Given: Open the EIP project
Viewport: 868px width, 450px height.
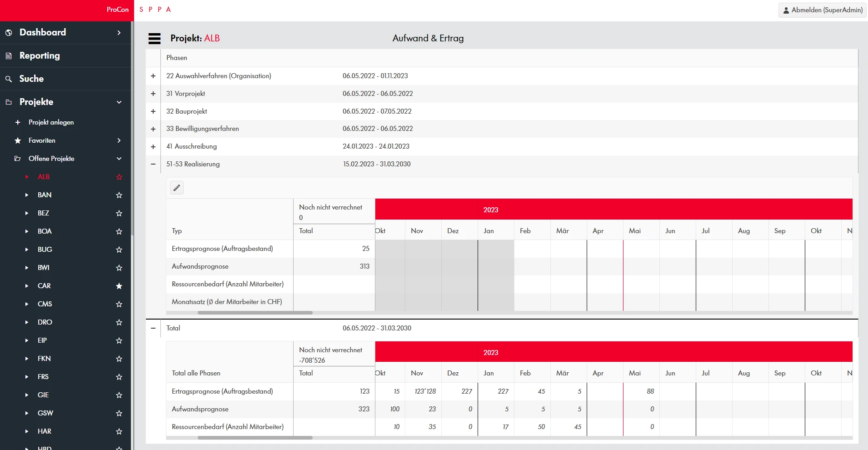Looking at the screenshot, I should pyautogui.click(x=42, y=340).
